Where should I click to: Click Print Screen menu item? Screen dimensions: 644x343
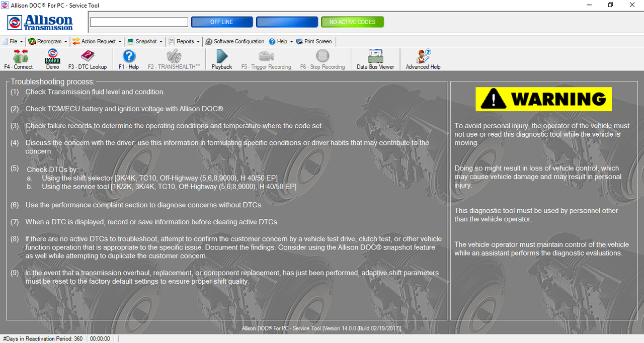314,41
